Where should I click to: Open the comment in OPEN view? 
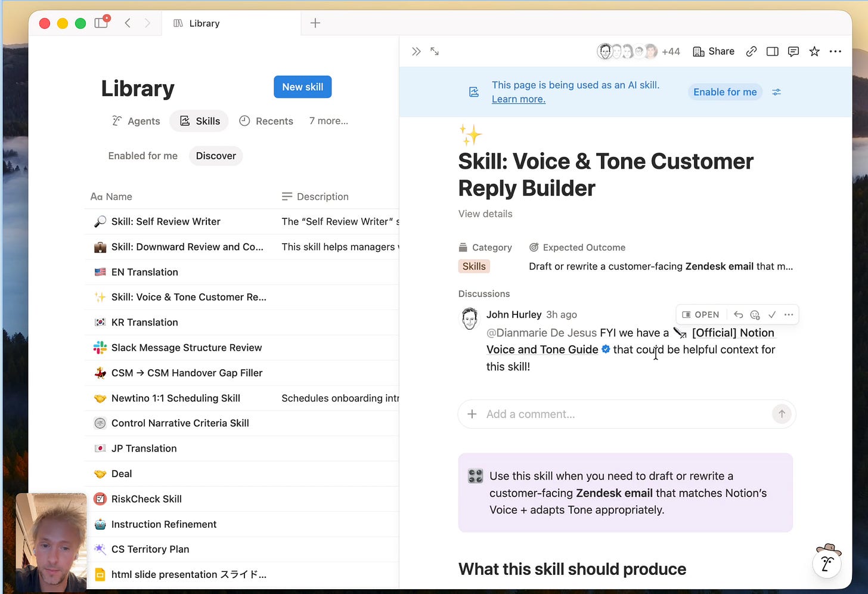click(x=700, y=314)
